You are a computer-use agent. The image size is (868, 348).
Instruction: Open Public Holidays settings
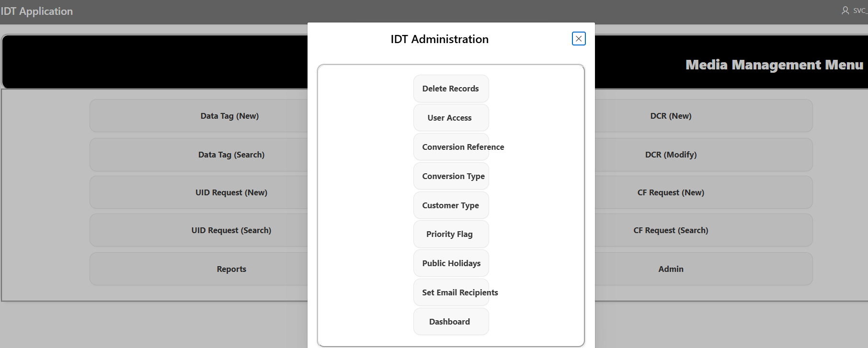coord(451,263)
